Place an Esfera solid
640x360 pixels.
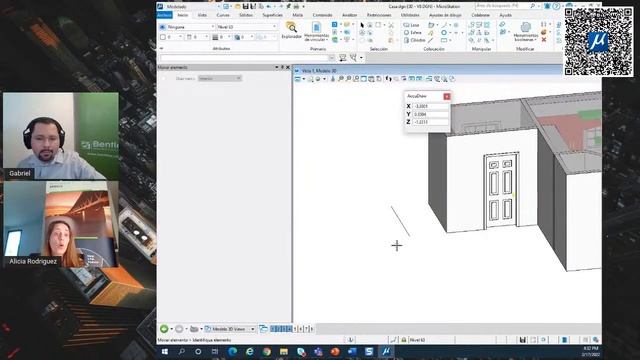click(412, 33)
